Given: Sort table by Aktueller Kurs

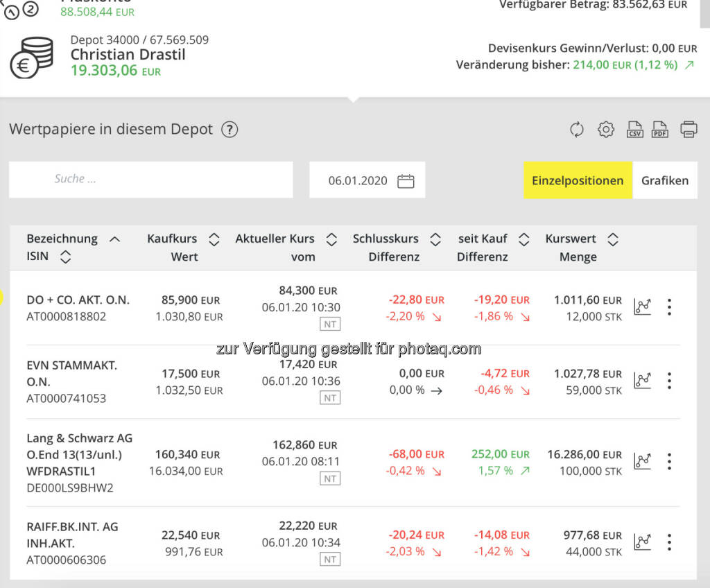Looking at the screenshot, I should coord(331,239).
